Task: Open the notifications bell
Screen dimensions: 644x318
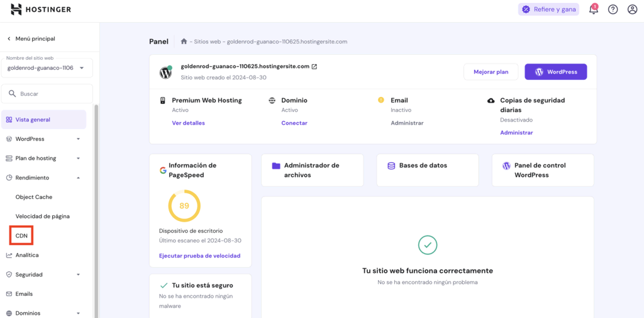Action: pyautogui.click(x=593, y=9)
